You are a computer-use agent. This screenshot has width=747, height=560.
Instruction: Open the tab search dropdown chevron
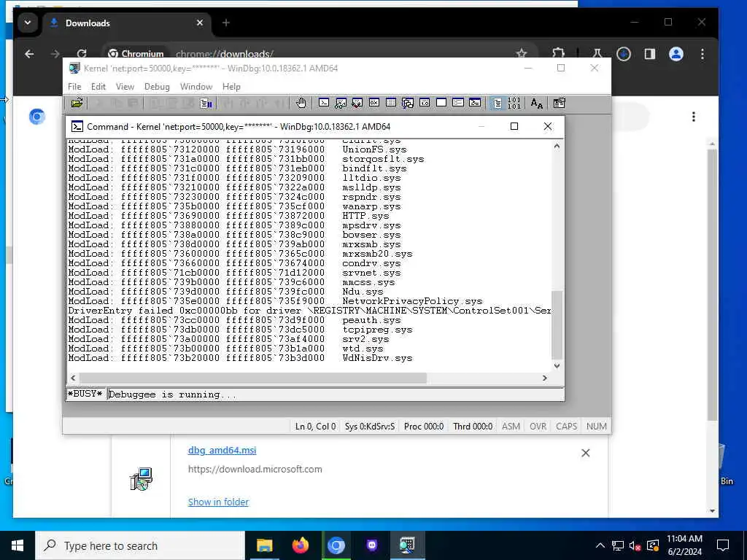tap(28, 23)
